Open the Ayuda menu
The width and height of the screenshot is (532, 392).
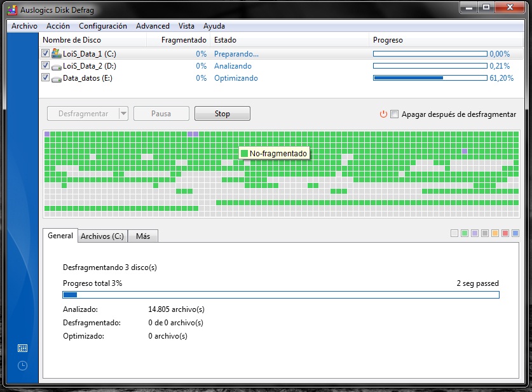[214, 26]
